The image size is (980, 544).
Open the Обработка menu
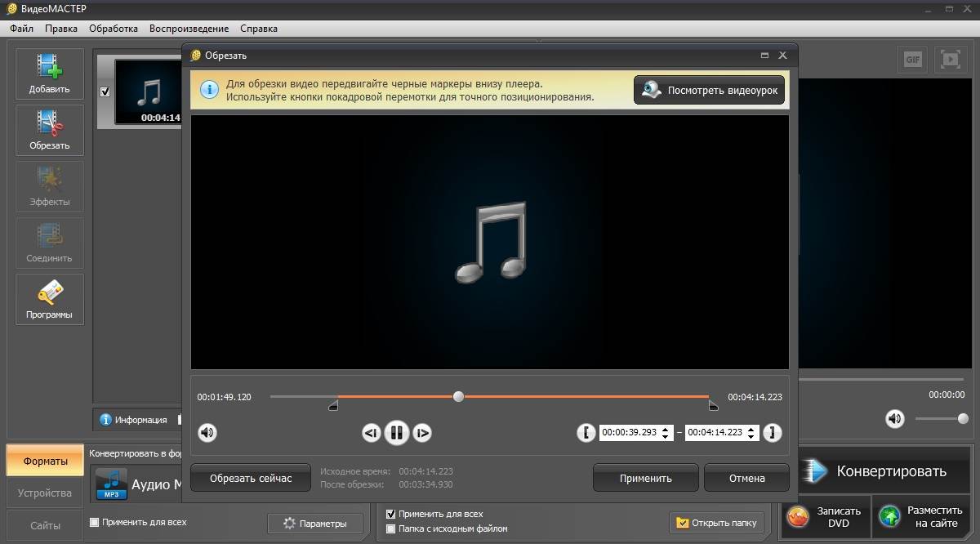(113, 28)
